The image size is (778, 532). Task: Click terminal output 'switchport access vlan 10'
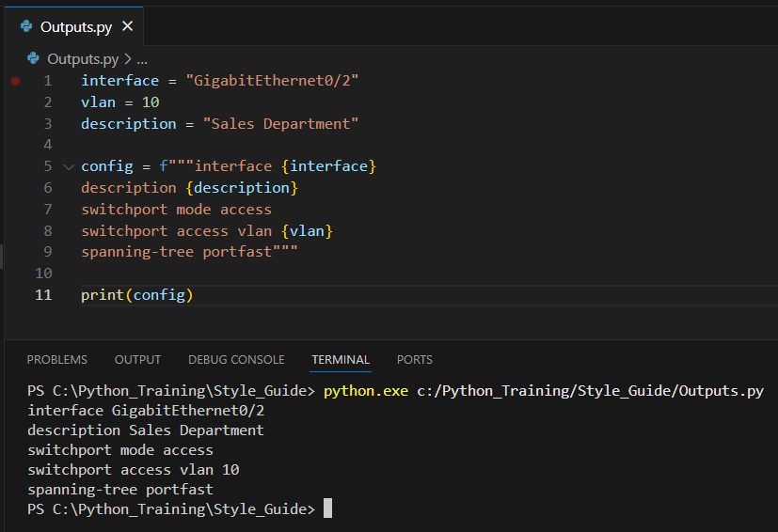coord(134,470)
